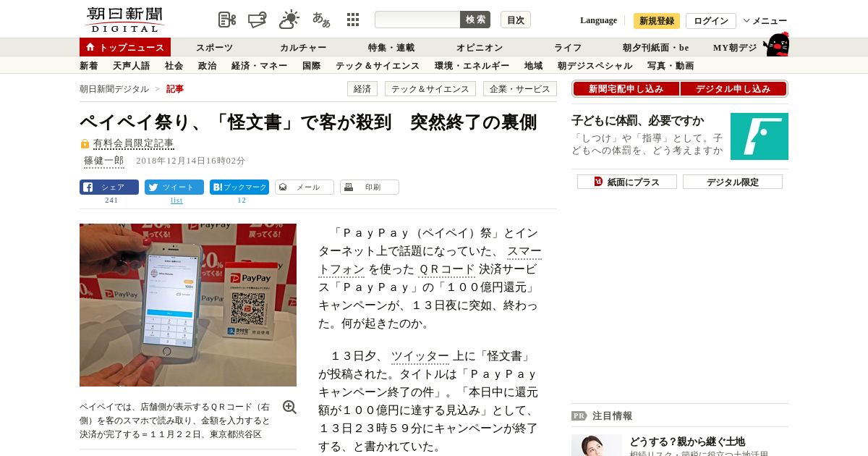Viewport: 868px width, 456px height.
Task: Open the weather sun-cloud icon
Action: click(x=289, y=20)
